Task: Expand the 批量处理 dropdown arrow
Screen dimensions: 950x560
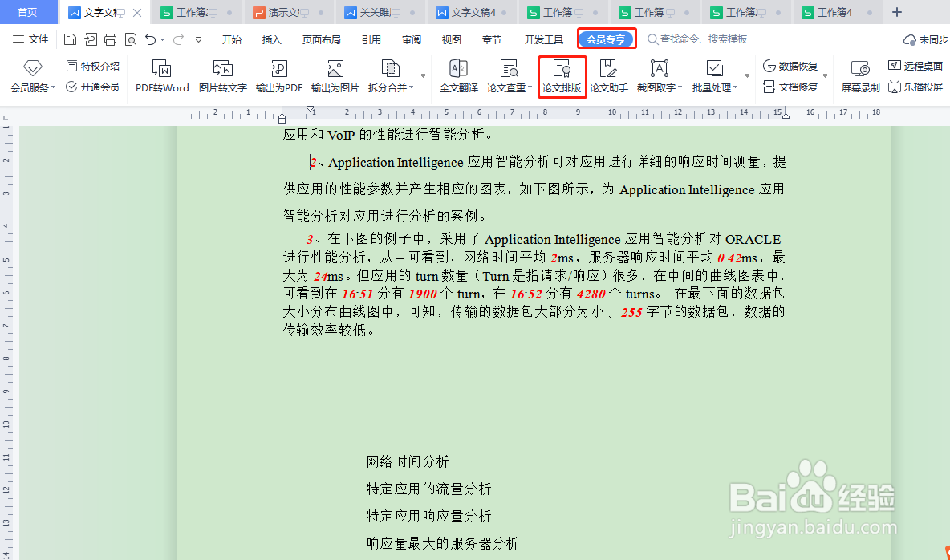Action: pyautogui.click(x=736, y=88)
